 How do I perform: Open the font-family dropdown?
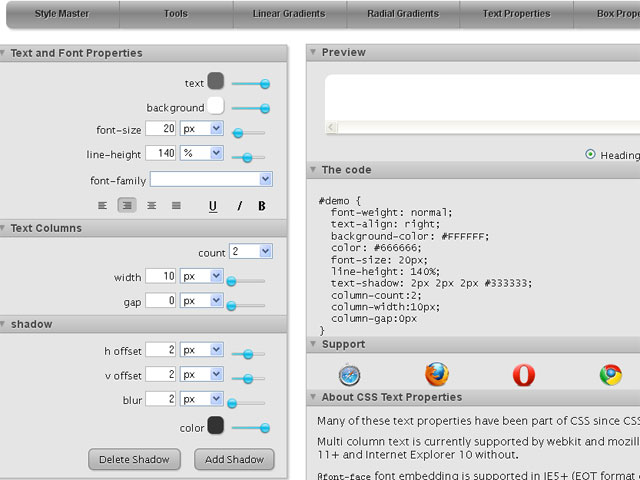click(x=211, y=179)
